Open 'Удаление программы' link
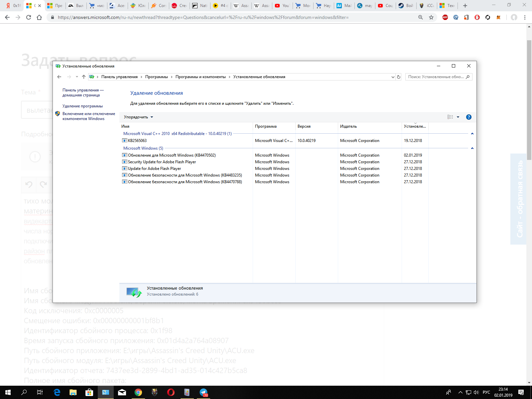The height and width of the screenshot is (399, 532). point(82,106)
